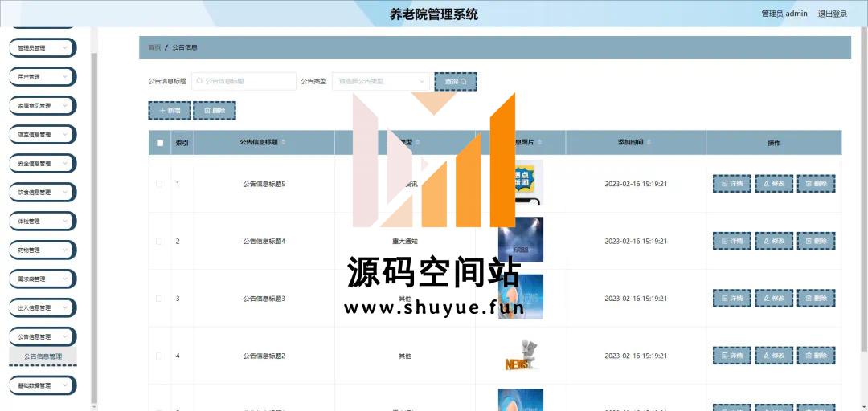868x411 pixels.
Task: Expand the 出入信息管理 sidebar menu
Action: point(43,308)
